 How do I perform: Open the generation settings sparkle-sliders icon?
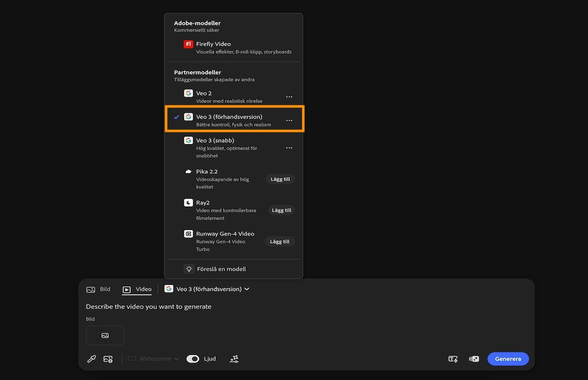(234, 359)
